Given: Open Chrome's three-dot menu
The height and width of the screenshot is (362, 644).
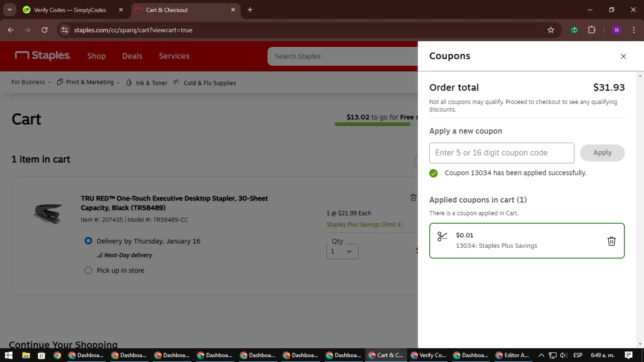Looking at the screenshot, I should point(634,30).
